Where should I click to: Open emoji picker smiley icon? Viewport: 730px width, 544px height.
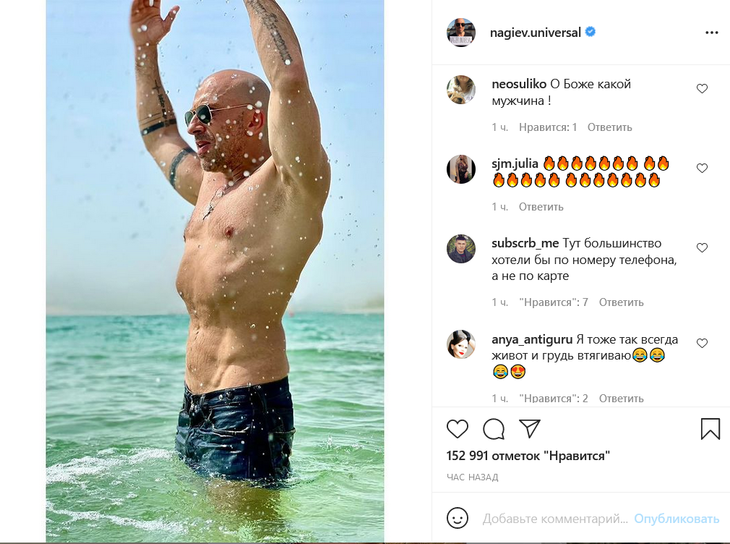457,518
